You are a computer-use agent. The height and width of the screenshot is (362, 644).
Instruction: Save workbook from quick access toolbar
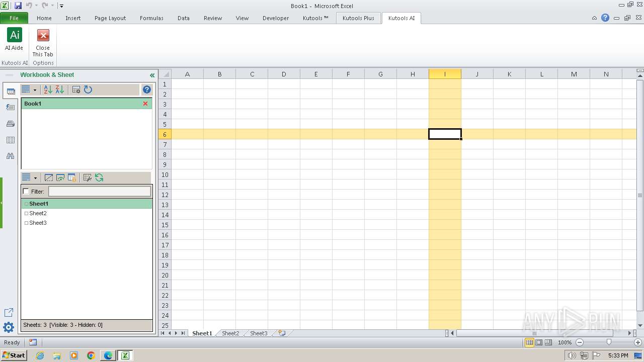(x=18, y=6)
